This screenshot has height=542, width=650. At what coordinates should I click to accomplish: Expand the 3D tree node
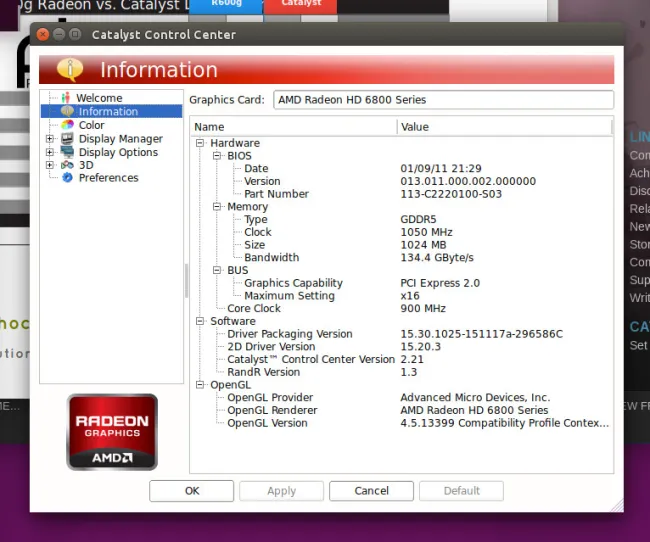[x=50, y=165]
